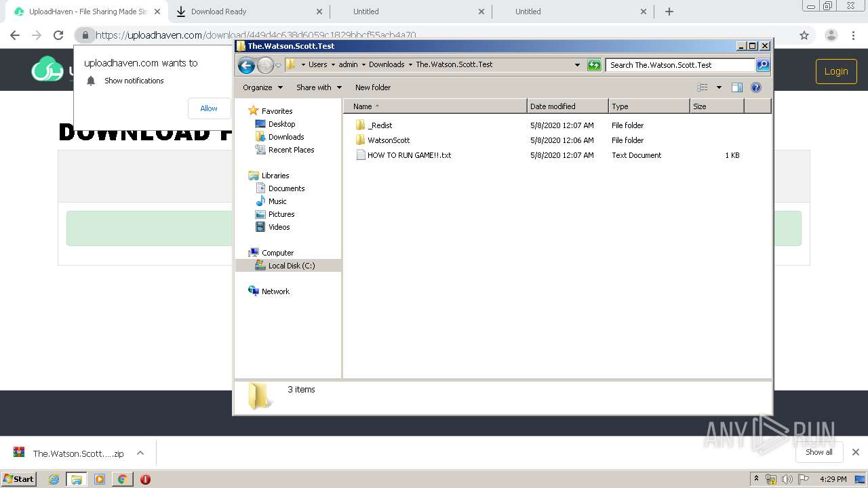The width and height of the screenshot is (868, 488).
Task: Close the Download Ready tab
Action: point(319,12)
